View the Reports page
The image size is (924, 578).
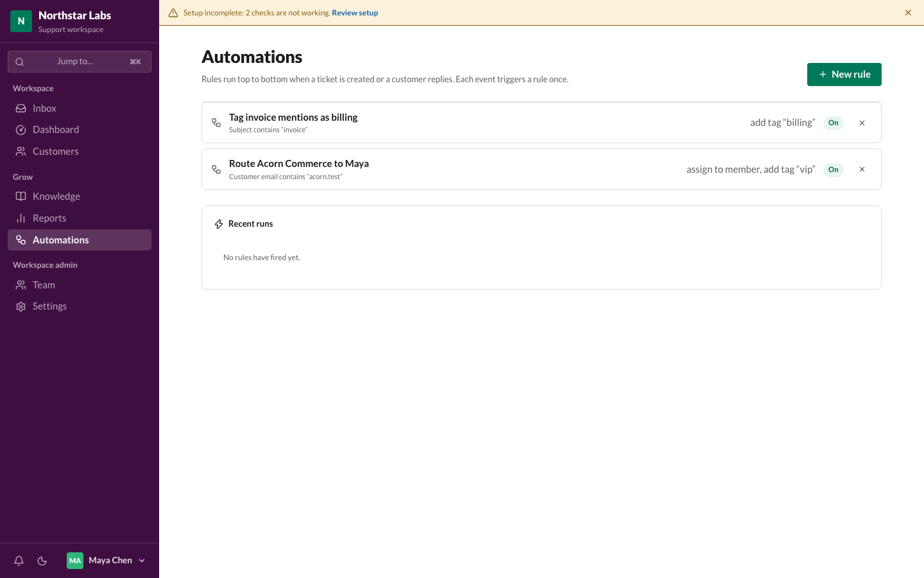tap(80, 218)
